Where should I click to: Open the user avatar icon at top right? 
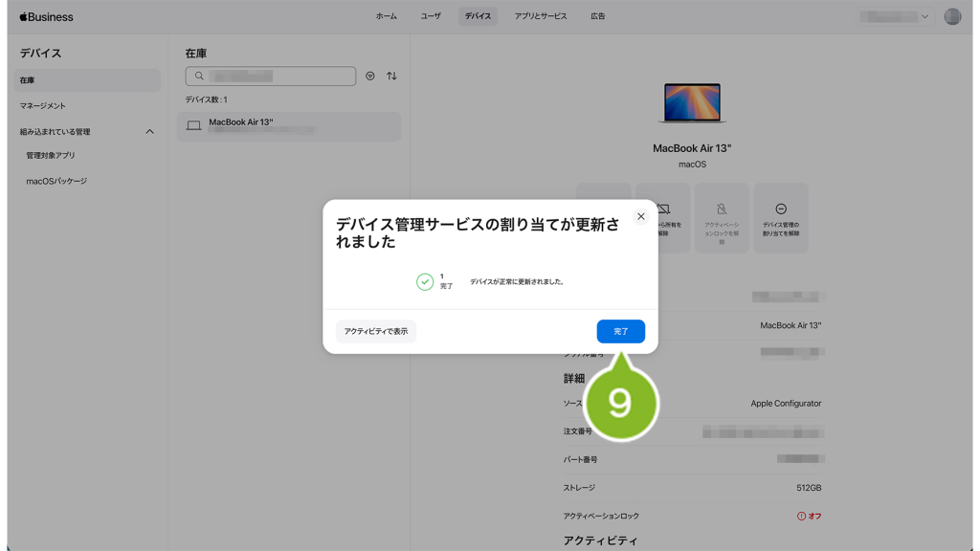951,16
